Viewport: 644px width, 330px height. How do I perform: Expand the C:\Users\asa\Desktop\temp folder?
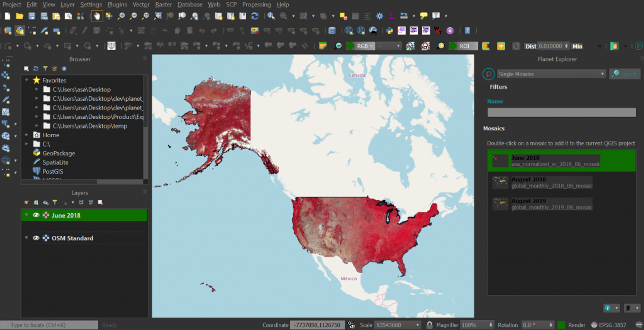point(36,126)
